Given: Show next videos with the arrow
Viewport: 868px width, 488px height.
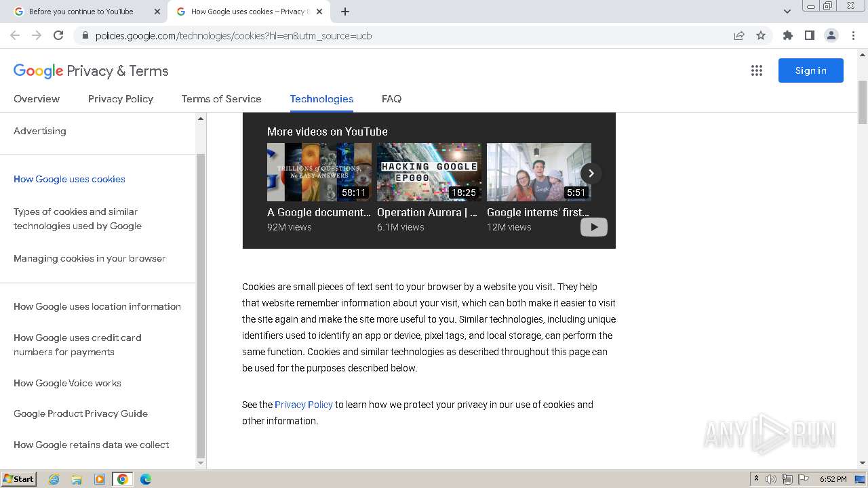Looking at the screenshot, I should pyautogui.click(x=591, y=173).
